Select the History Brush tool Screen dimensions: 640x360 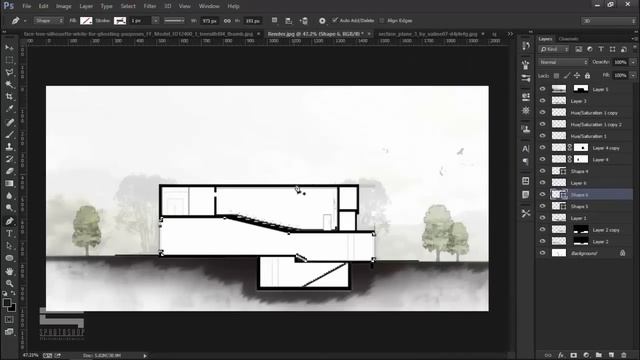pos(9,159)
